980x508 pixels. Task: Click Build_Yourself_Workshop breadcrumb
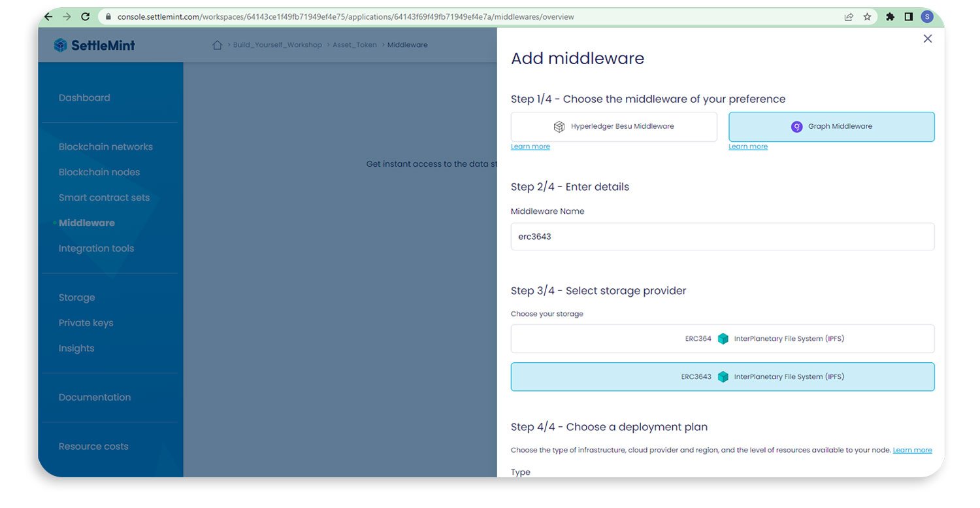pyautogui.click(x=278, y=45)
